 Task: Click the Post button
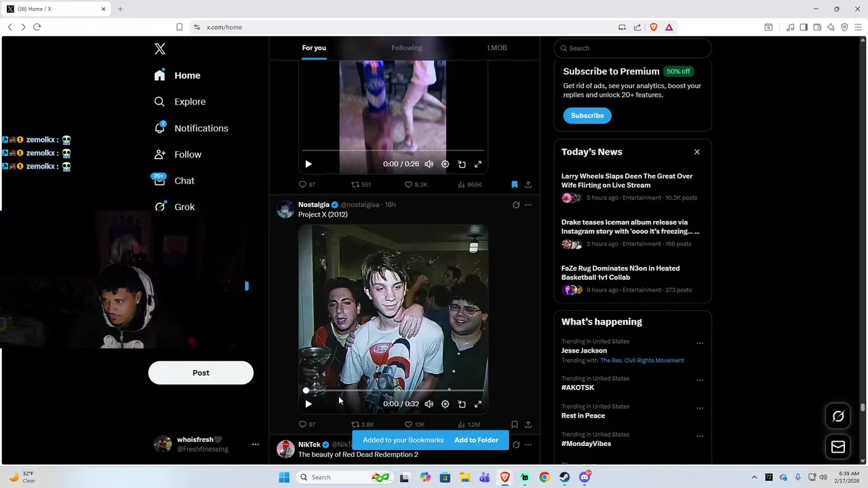click(x=201, y=373)
